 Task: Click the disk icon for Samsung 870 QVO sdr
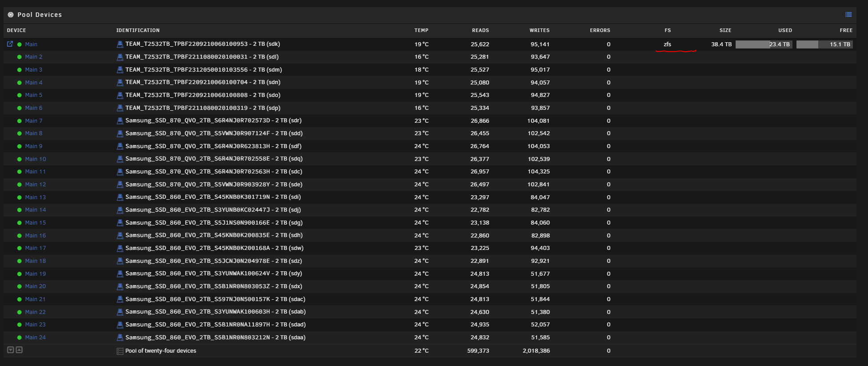pyautogui.click(x=119, y=121)
